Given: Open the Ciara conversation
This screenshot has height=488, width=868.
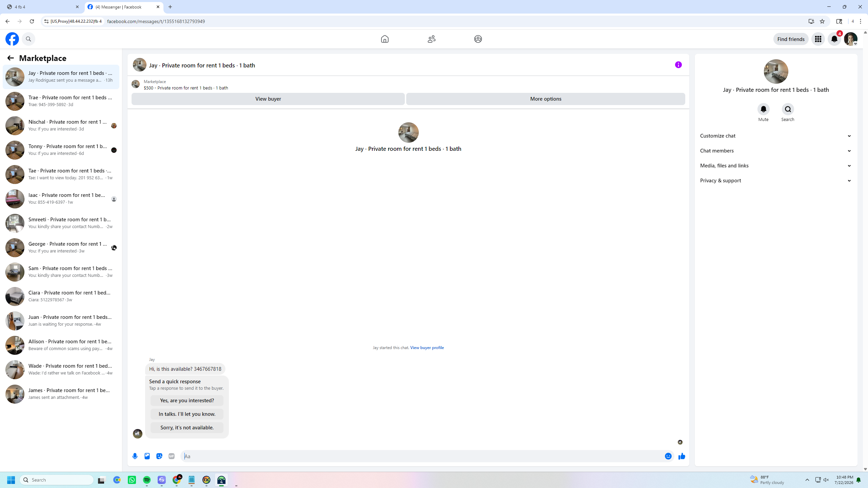Looking at the screenshot, I should (61, 297).
